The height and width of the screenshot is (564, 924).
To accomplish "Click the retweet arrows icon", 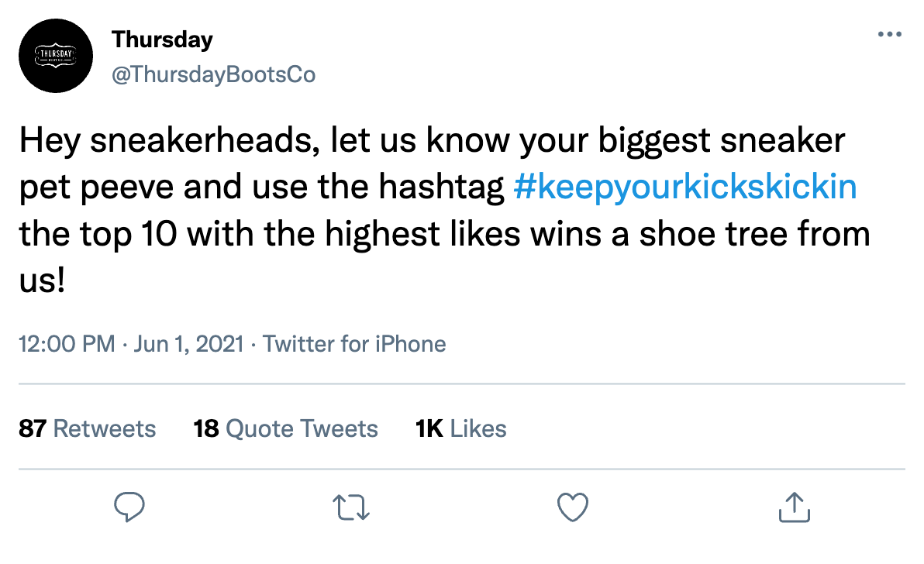I will click(353, 507).
